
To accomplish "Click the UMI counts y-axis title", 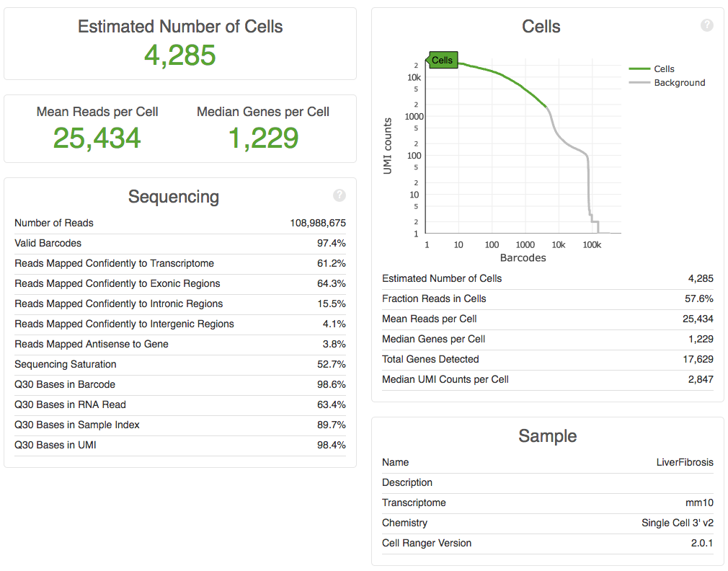I will [x=387, y=146].
